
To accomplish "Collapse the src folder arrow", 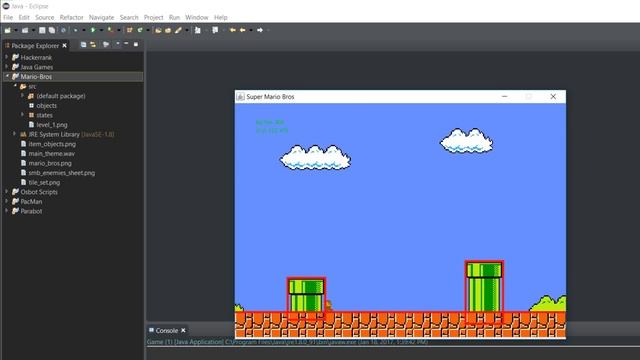I will (x=15, y=86).
